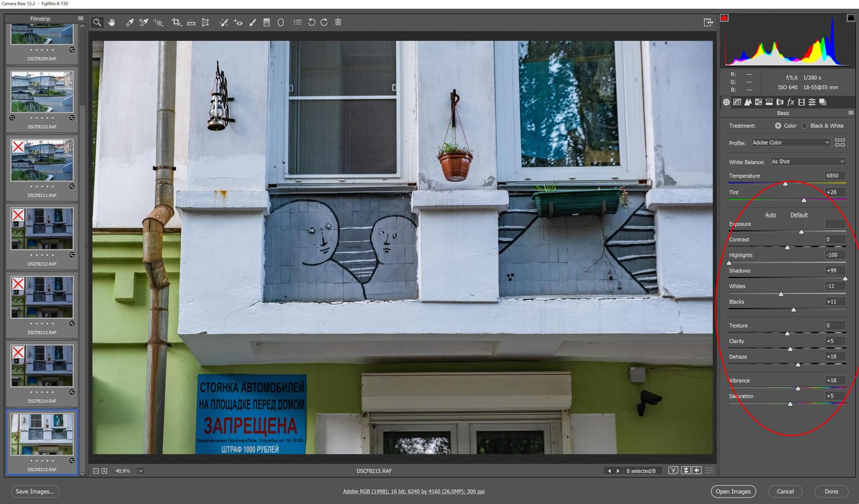
Task: Activate the Color Sampler tool
Action: tap(144, 22)
